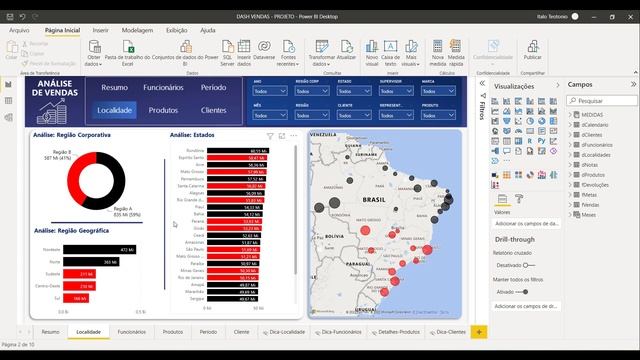This screenshot has height=360, width=640.
Task: Go to the Detalhes-Produtos page tab
Action: coord(395,332)
